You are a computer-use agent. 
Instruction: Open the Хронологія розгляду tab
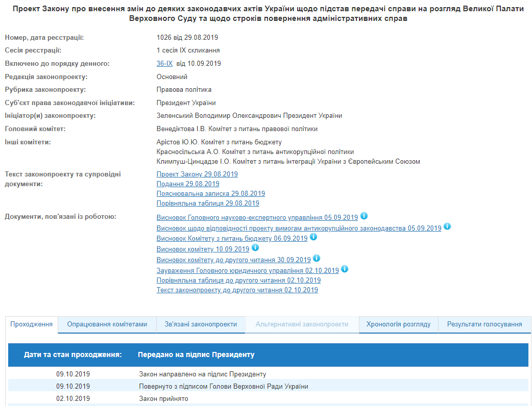click(398, 324)
